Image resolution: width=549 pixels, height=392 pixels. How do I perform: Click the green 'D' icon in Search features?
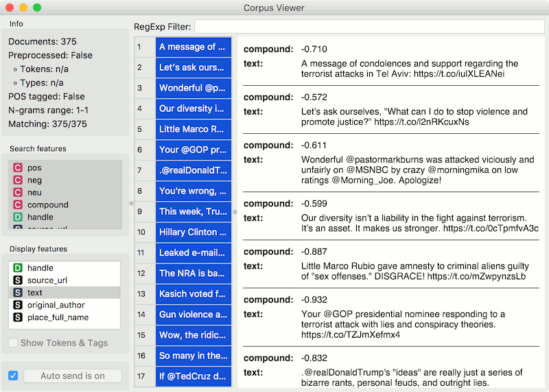point(18,217)
